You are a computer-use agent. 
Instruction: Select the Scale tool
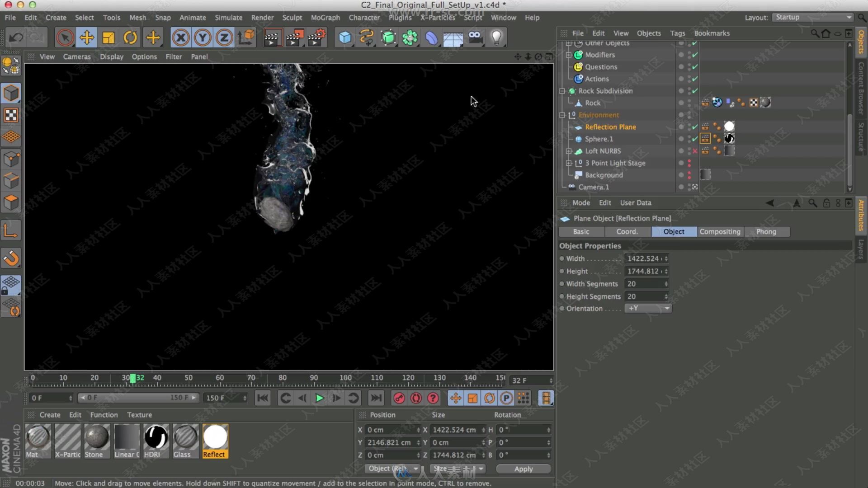click(109, 38)
